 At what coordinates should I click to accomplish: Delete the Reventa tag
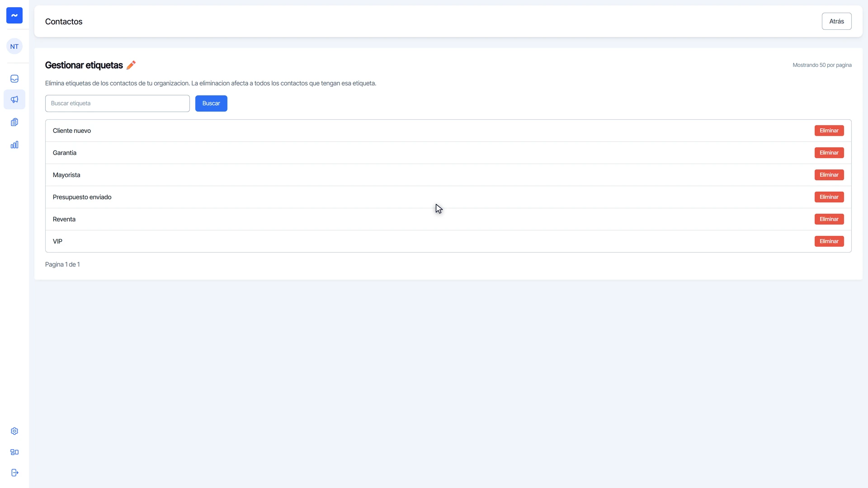click(829, 219)
